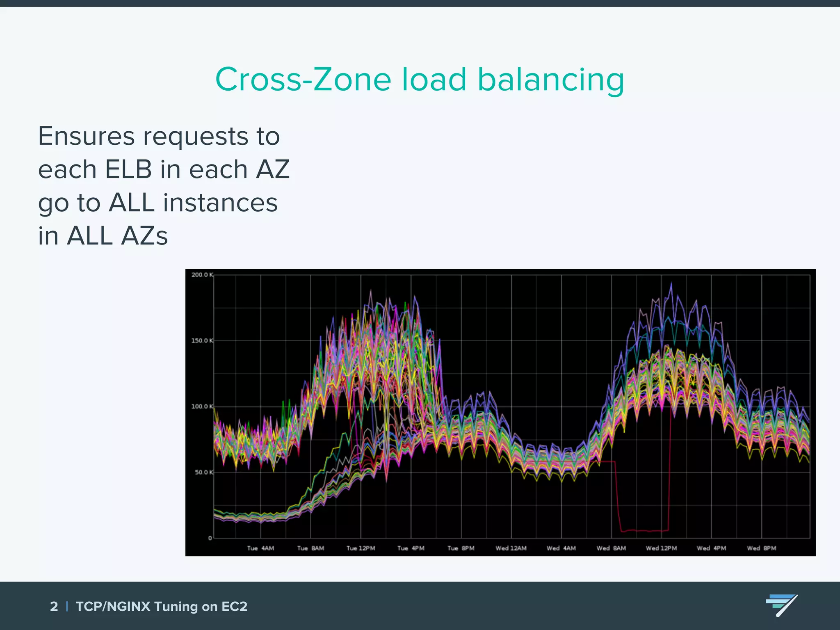Click the 150.0 K y-axis label
Image resolution: width=840 pixels, height=630 pixels.
202,340
